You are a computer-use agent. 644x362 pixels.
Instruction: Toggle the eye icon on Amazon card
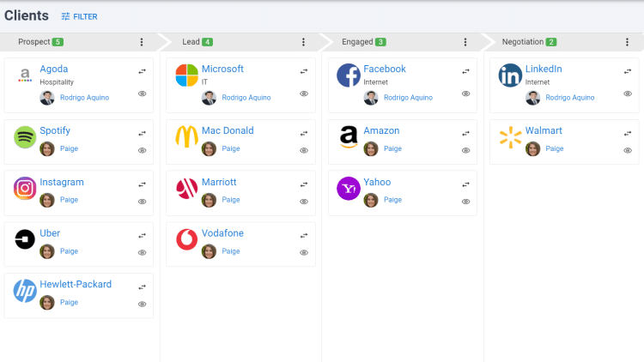click(x=465, y=150)
